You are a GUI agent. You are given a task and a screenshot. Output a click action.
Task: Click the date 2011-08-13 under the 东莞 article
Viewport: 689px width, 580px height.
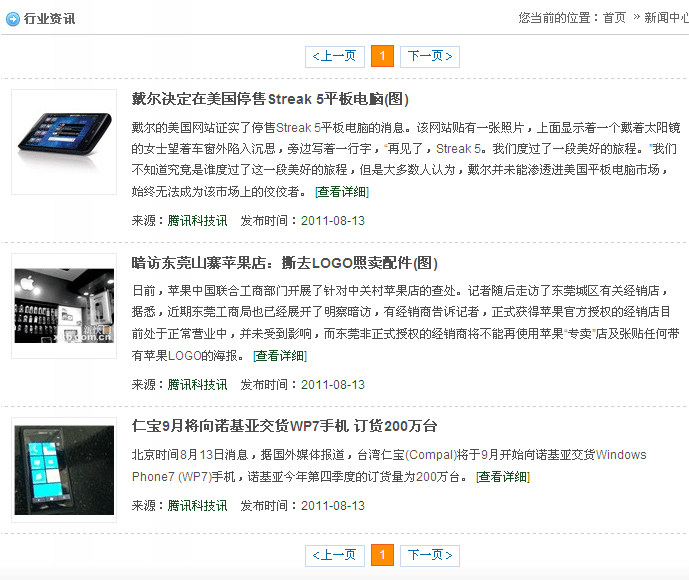click(333, 384)
